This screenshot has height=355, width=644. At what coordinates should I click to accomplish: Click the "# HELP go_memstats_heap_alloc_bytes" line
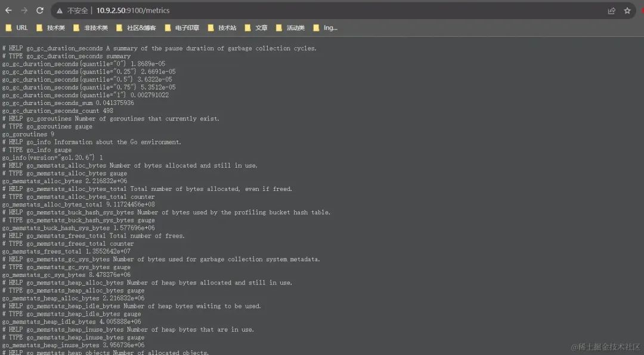pyautogui.click(x=147, y=283)
